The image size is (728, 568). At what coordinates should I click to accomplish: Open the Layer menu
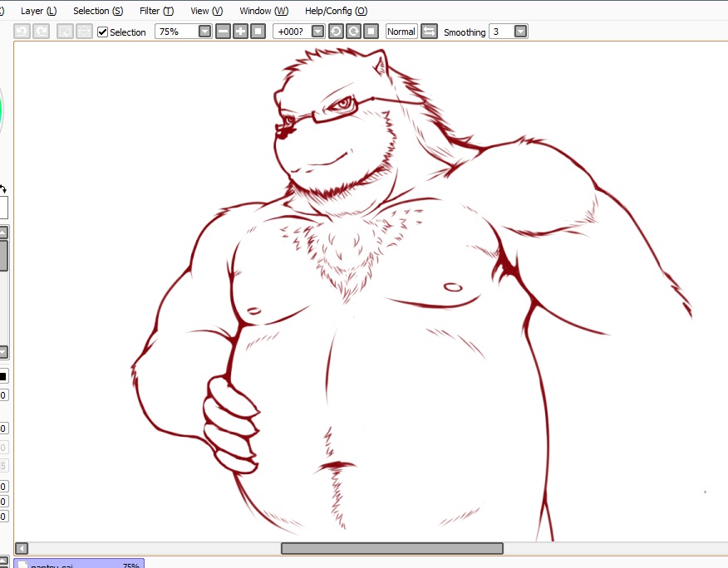(x=38, y=11)
